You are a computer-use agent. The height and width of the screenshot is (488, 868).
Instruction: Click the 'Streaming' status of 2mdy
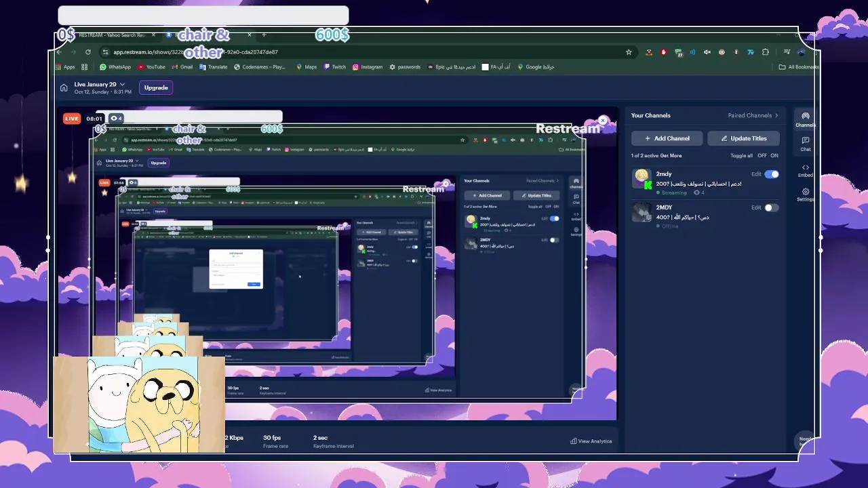(673, 192)
